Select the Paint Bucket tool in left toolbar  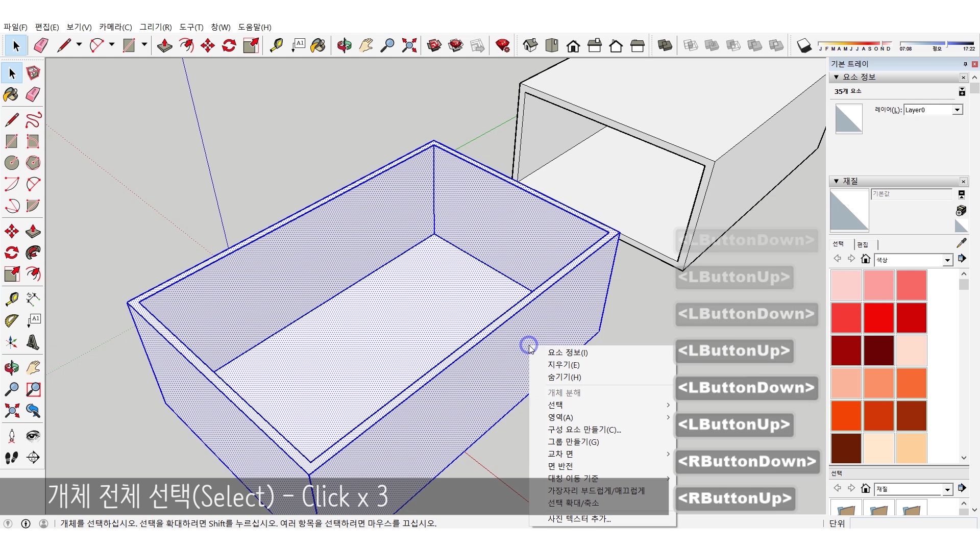tap(11, 94)
